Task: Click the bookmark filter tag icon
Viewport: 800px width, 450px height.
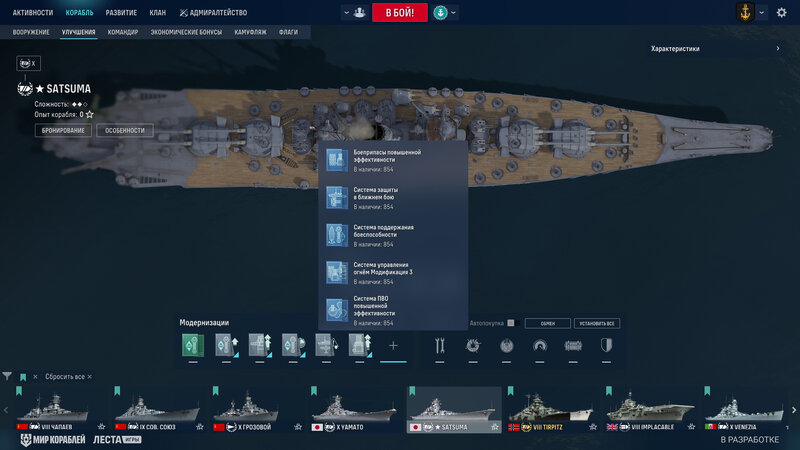Action: click(23, 377)
